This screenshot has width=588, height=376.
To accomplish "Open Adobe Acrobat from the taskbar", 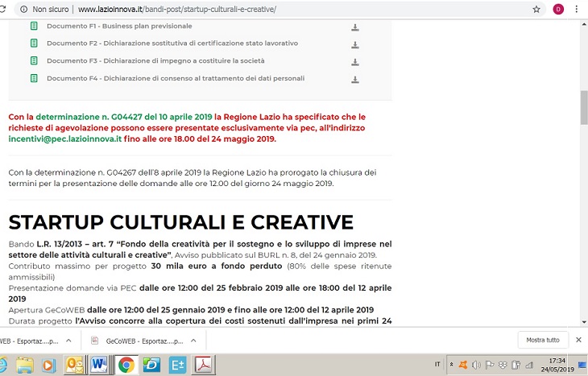I will [204, 365].
